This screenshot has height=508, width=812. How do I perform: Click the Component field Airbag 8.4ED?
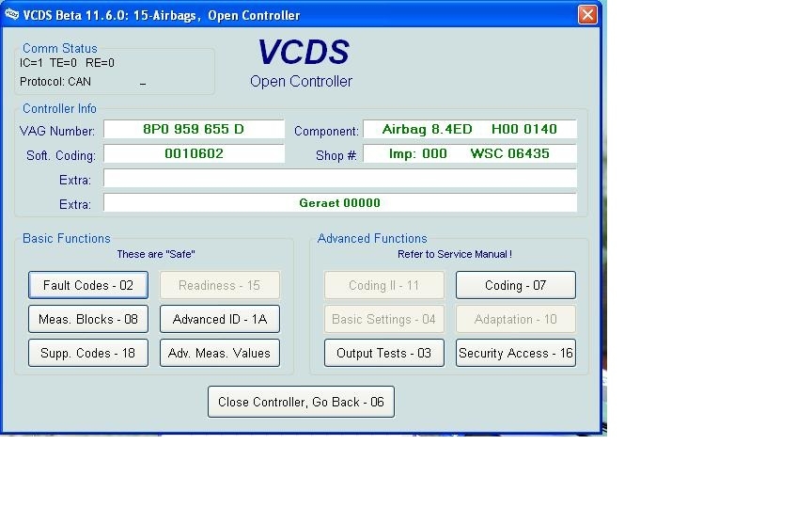[470, 129]
